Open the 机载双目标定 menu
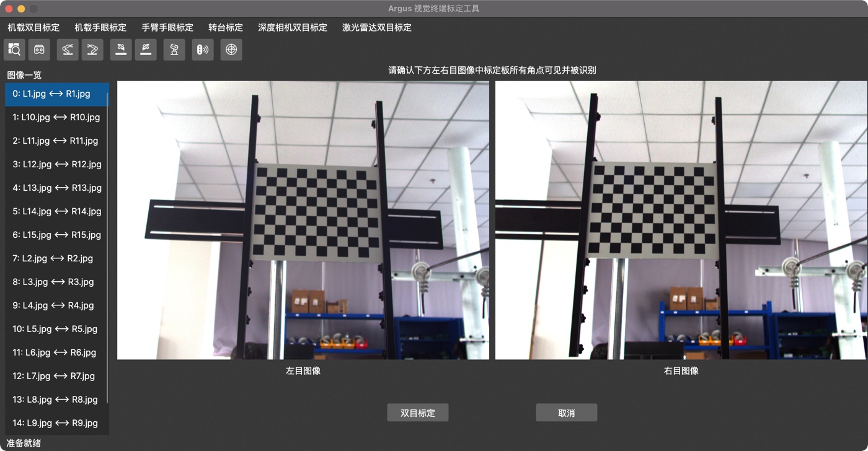Image resolution: width=868 pixels, height=451 pixels. tap(33, 27)
